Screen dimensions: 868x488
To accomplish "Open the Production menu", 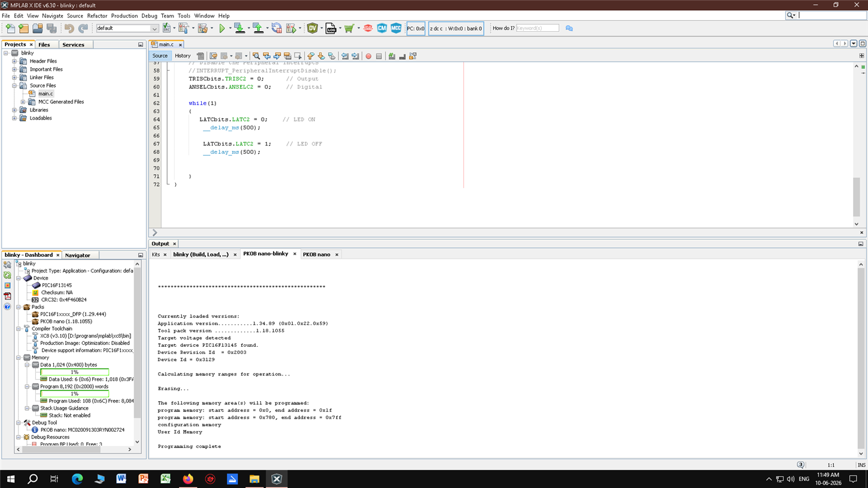I will 124,16.
